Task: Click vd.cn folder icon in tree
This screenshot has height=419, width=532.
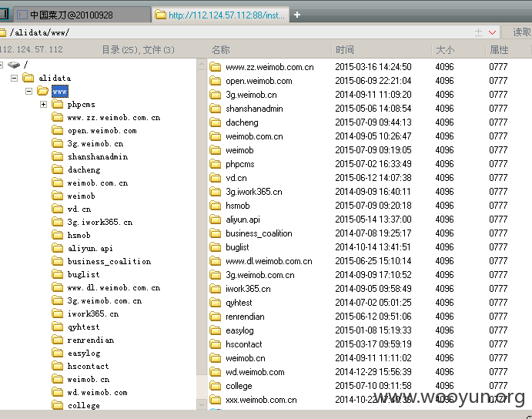Action: 57,209
